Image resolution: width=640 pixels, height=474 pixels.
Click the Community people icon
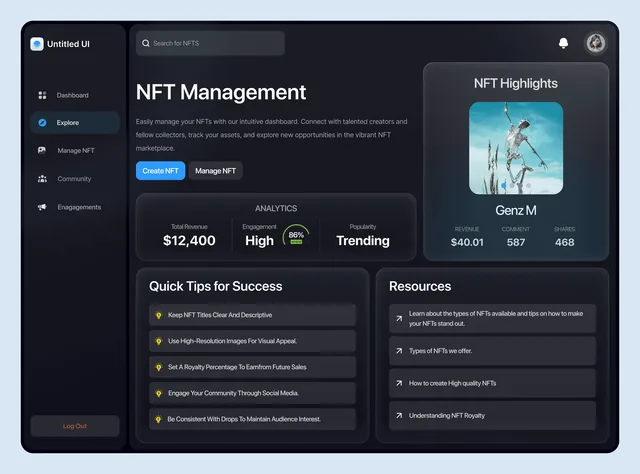42,178
